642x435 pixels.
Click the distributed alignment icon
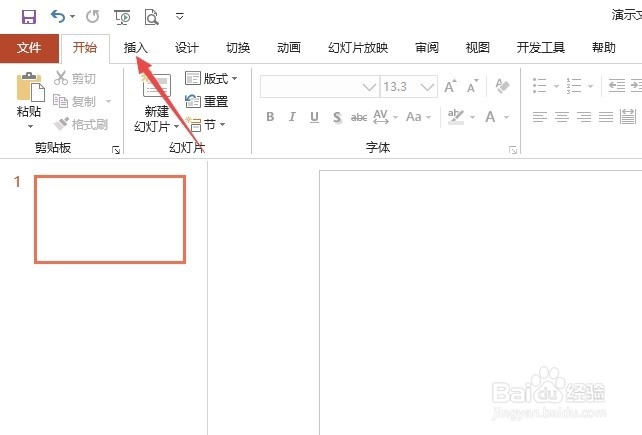pos(628,117)
